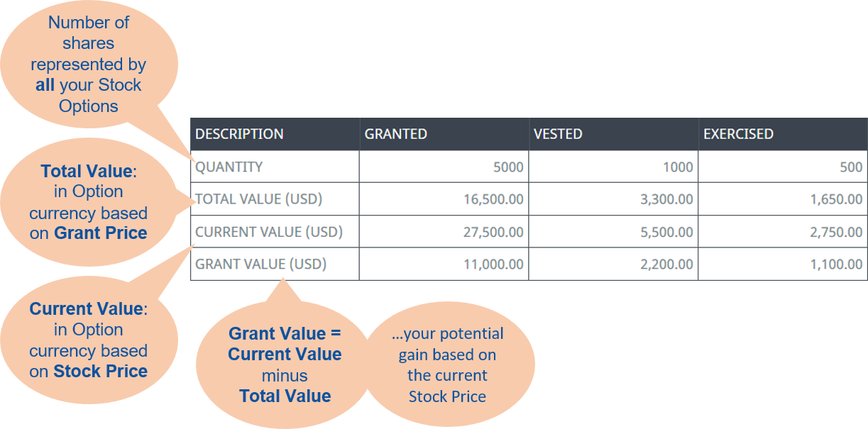Select the EXERCISED column header
868x429 pixels.
pos(738,134)
